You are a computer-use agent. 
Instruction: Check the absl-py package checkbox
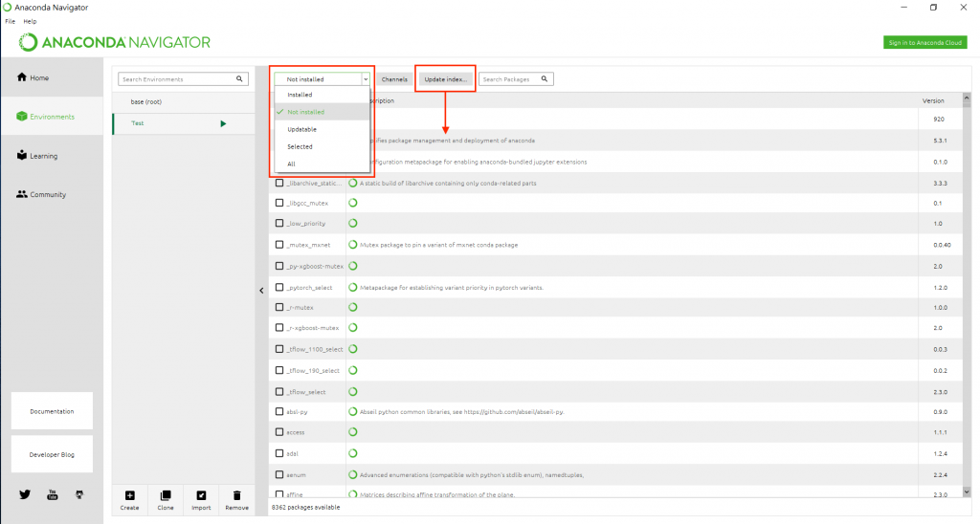pyautogui.click(x=279, y=411)
